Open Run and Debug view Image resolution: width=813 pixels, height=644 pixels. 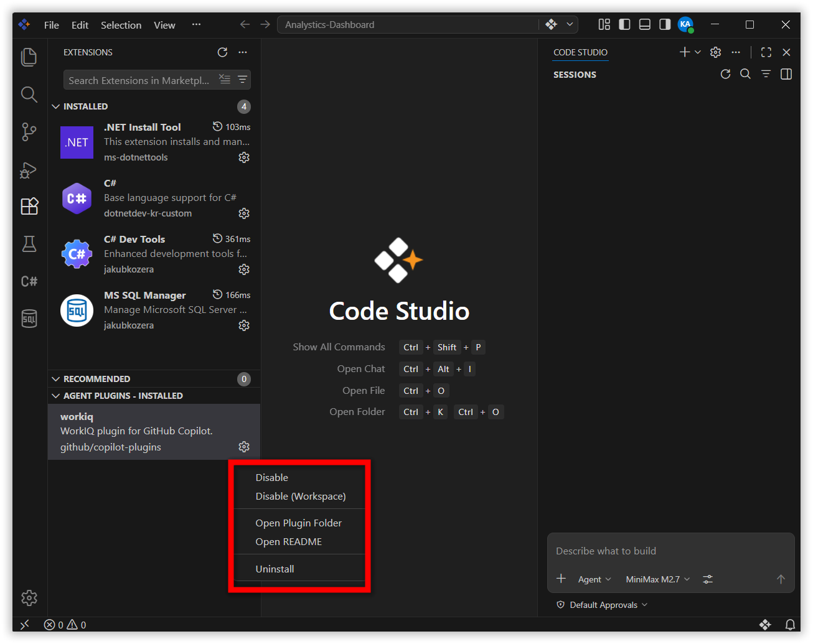[29, 169]
